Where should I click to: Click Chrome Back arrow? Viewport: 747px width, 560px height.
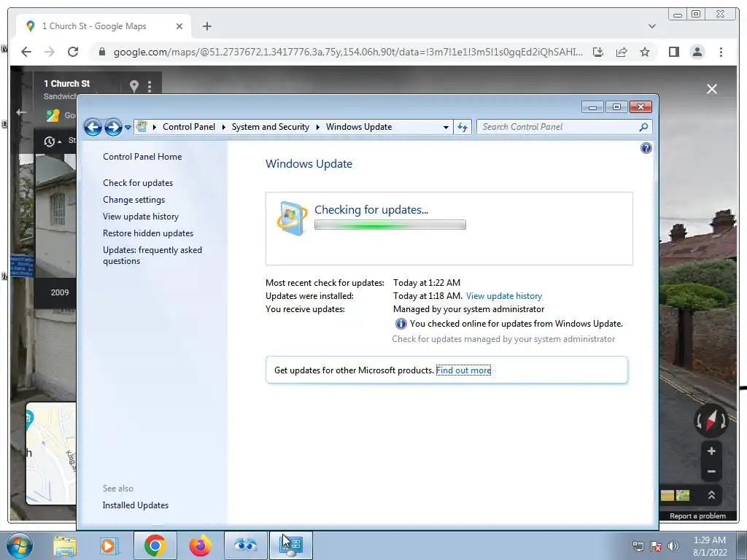tap(26, 52)
